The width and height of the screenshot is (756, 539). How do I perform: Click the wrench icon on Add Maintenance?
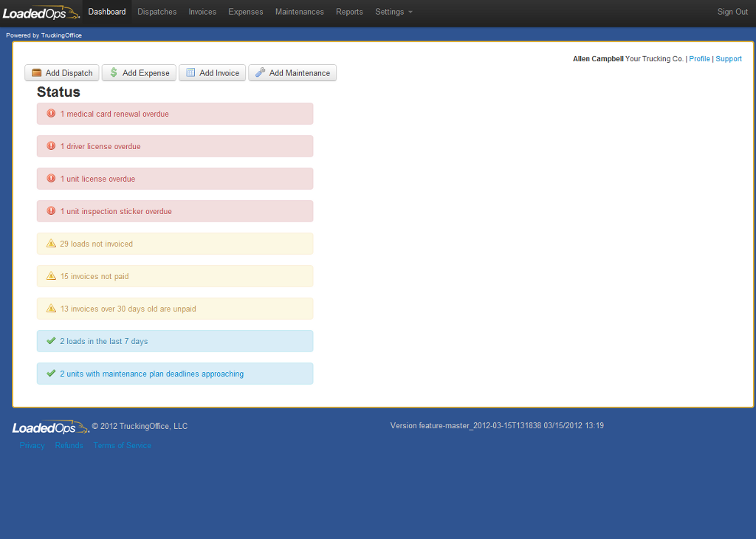tap(260, 73)
